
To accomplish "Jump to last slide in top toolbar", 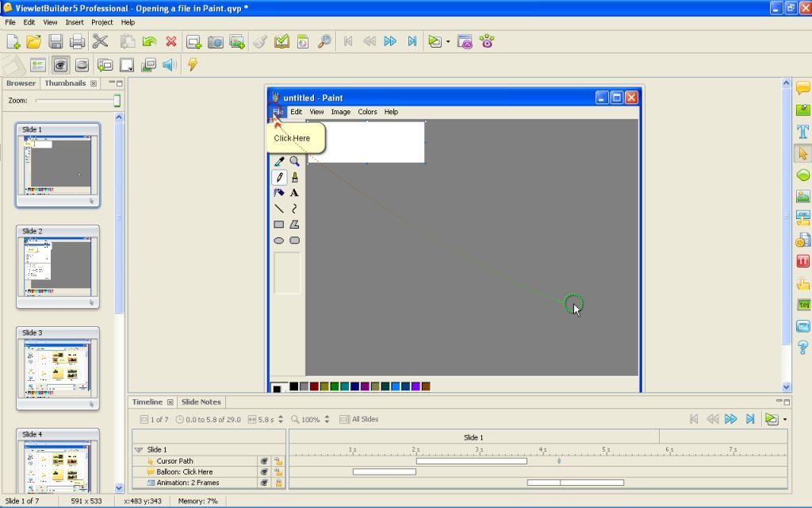I will click(412, 41).
